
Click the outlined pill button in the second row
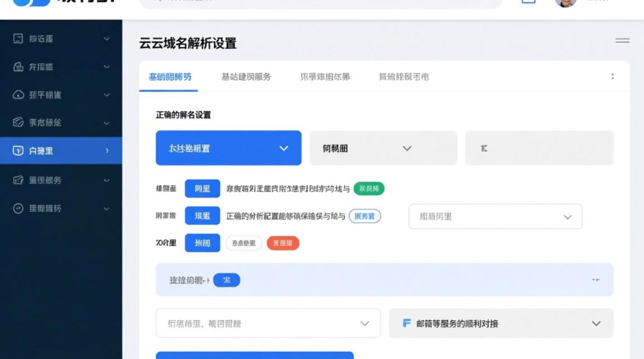365,216
